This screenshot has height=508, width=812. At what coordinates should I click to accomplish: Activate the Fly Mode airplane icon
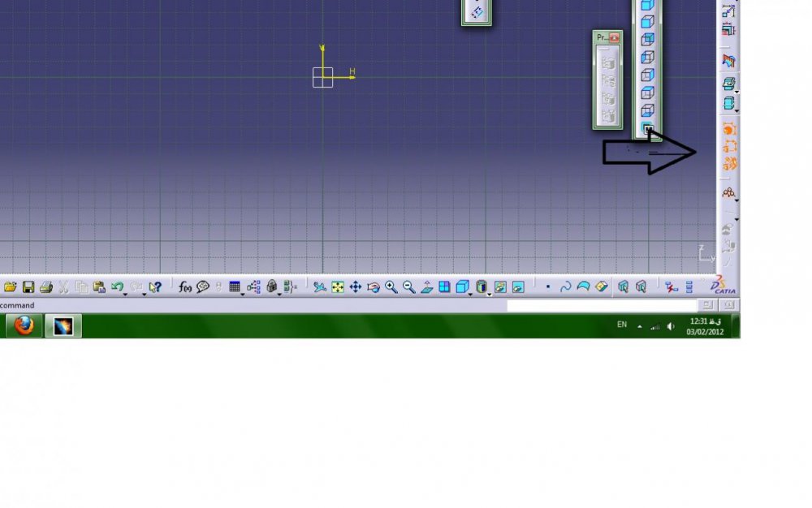tap(320, 287)
